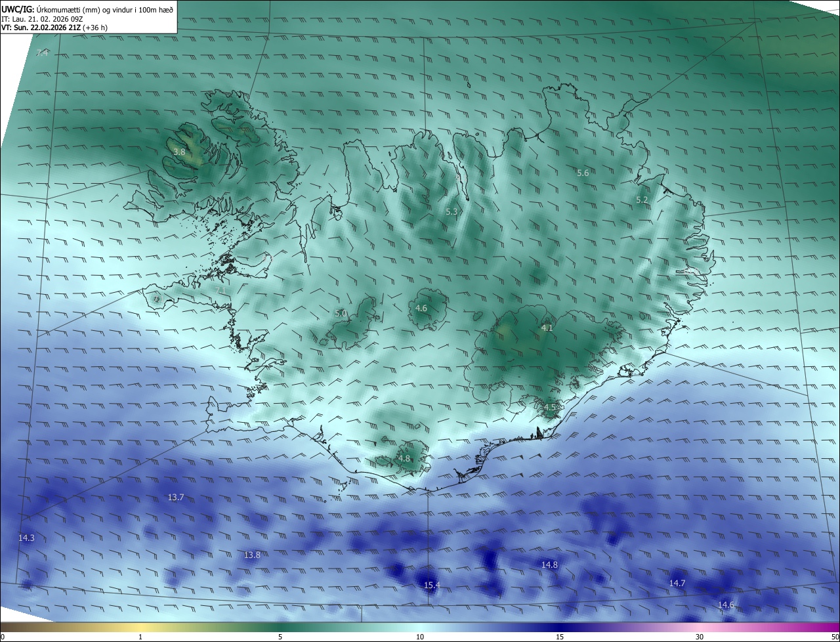The height and width of the screenshot is (642, 840).
Task: Click the 13.7 value over the southwest ocean
Action: click(176, 497)
